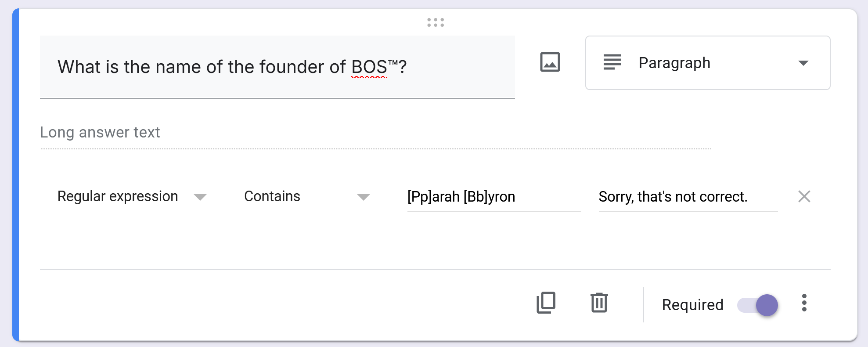Duplicate this question with the copy icon

click(546, 303)
